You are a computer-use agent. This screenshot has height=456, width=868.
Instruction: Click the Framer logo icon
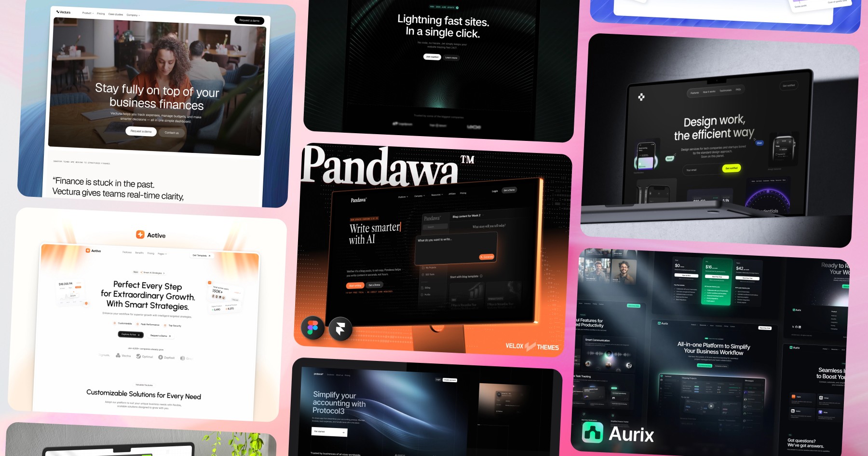[x=340, y=329]
